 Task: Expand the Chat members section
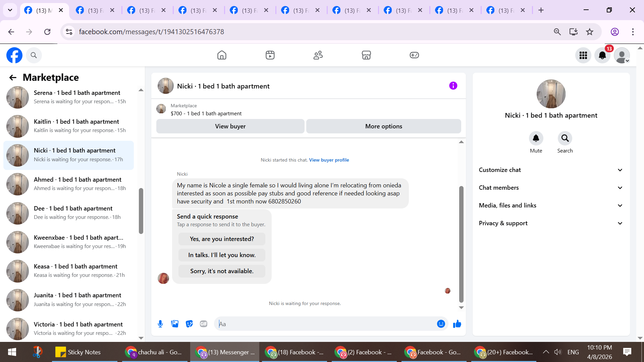(x=551, y=188)
